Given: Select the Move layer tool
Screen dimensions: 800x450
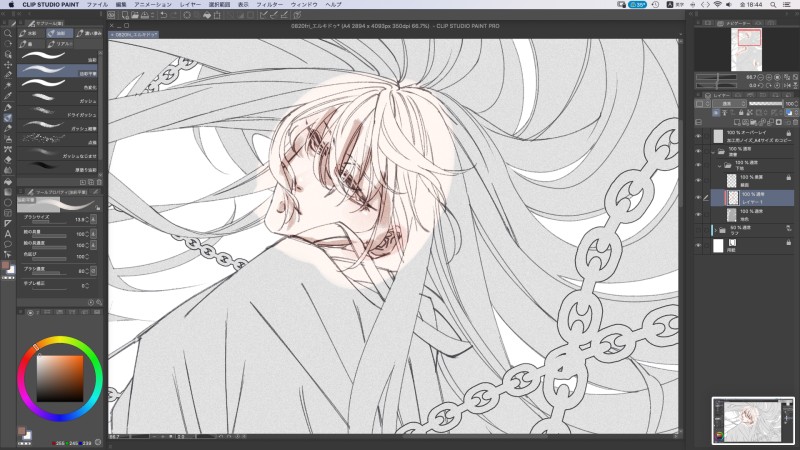Looking at the screenshot, I should [x=8, y=65].
